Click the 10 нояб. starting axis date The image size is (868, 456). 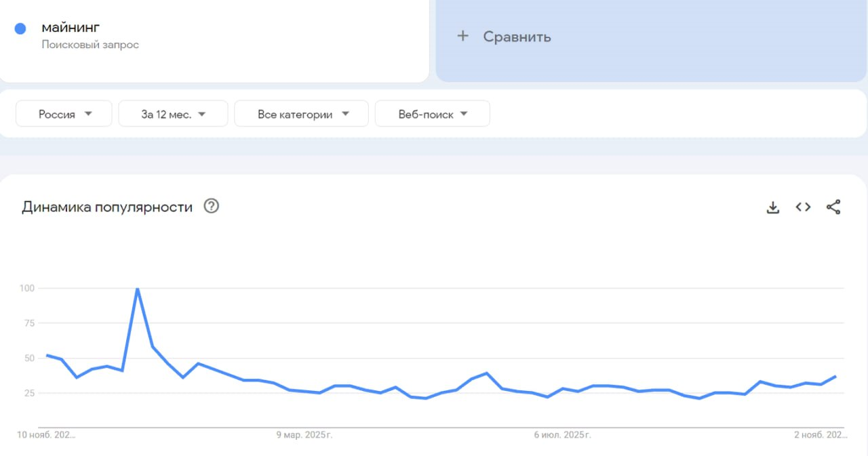tap(46, 434)
